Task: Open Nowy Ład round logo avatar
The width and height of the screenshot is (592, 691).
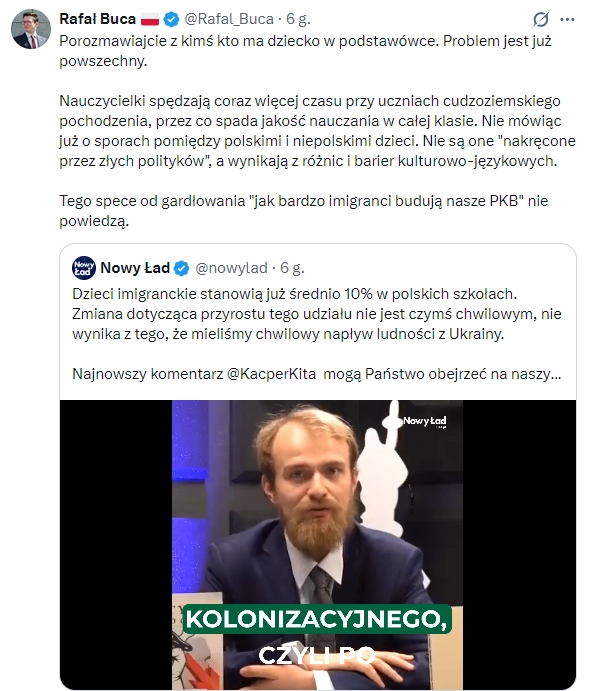Action: tap(84, 268)
